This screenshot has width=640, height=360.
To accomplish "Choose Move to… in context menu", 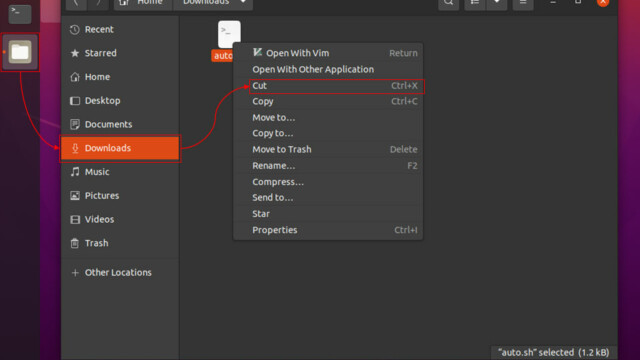I will (x=328, y=118).
